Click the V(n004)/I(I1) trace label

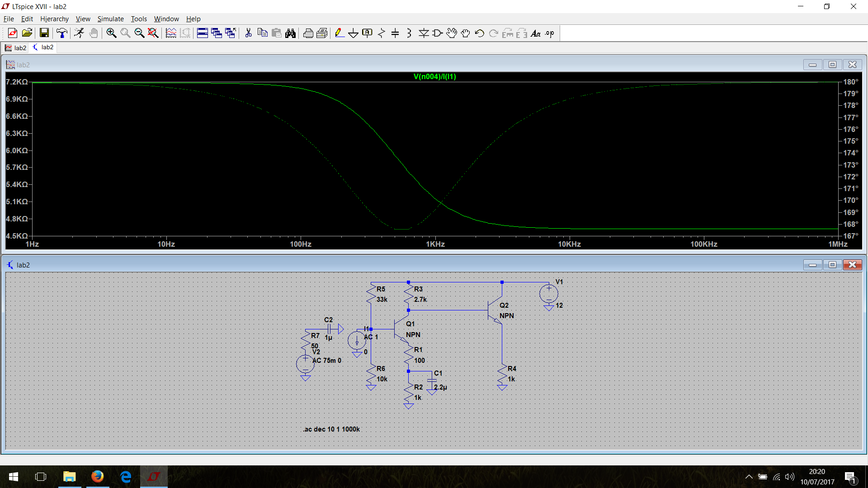pyautogui.click(x=434, y=76)
